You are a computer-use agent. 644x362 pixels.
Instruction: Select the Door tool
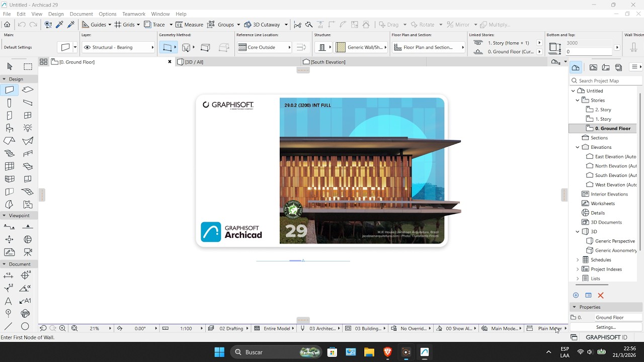click(9, 115)
